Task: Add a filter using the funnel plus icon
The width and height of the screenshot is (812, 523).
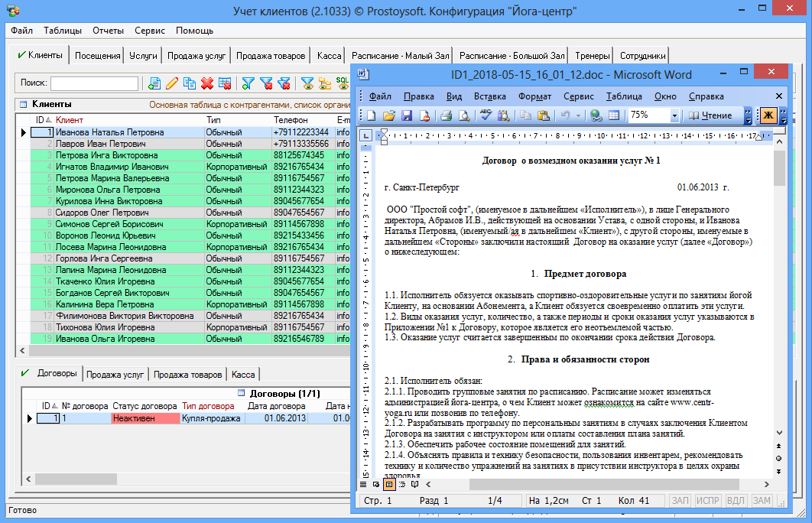Action: [x=248, y=83]
